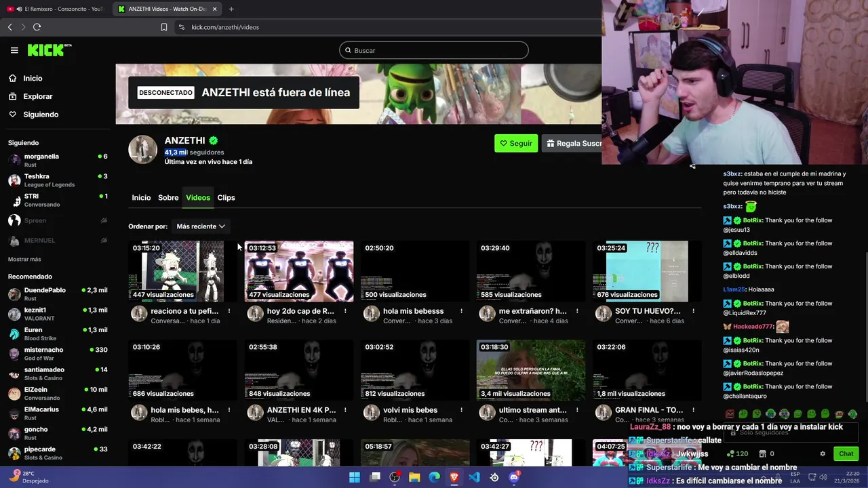Open 'GRAN FINAL - TO...' video title
Screen dimensions: 868x488
649,410
